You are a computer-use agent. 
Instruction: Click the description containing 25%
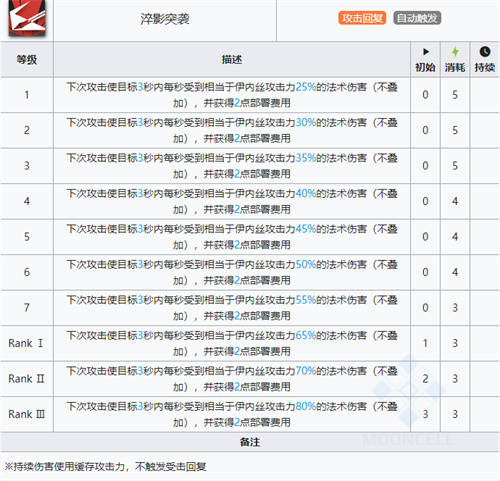tap(232, 95)
